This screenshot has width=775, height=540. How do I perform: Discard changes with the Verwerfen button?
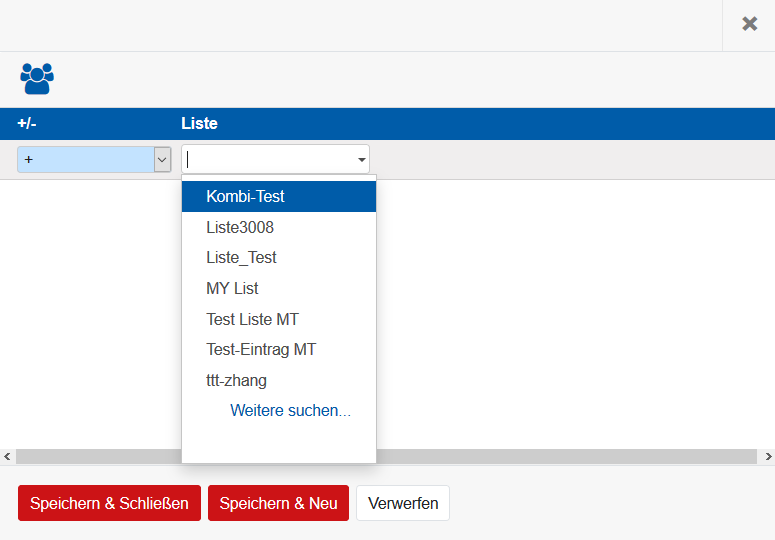tap(403, 503)
